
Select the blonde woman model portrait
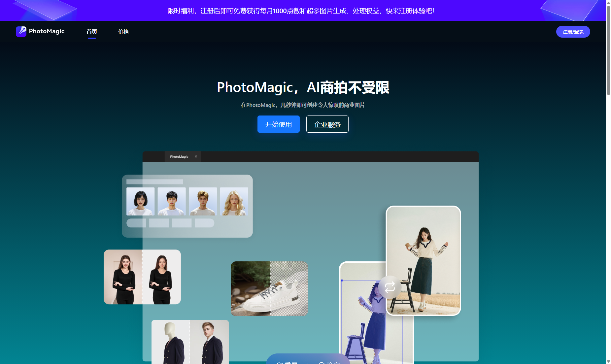(234, 201)
